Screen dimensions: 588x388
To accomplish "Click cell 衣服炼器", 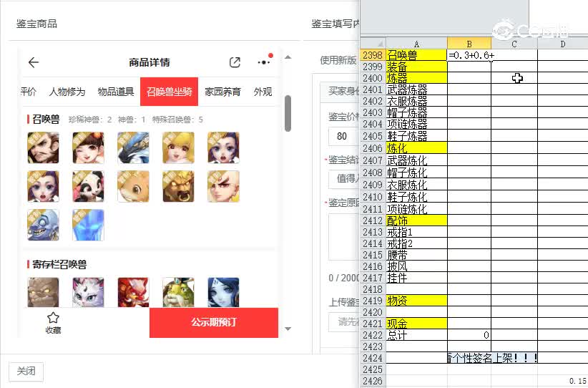I will pos(416,101).
